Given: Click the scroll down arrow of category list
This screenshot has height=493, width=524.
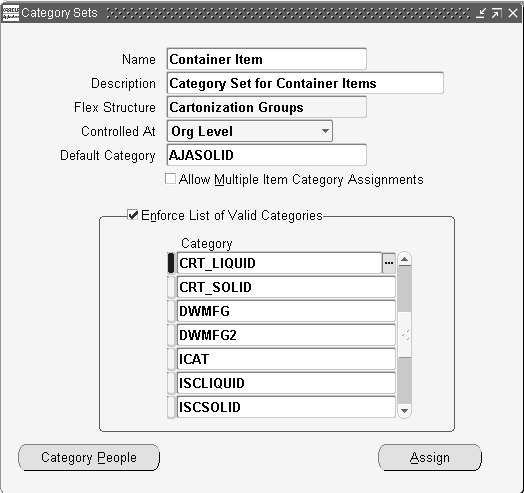Looking at the screenshot, I should (405, 411).
